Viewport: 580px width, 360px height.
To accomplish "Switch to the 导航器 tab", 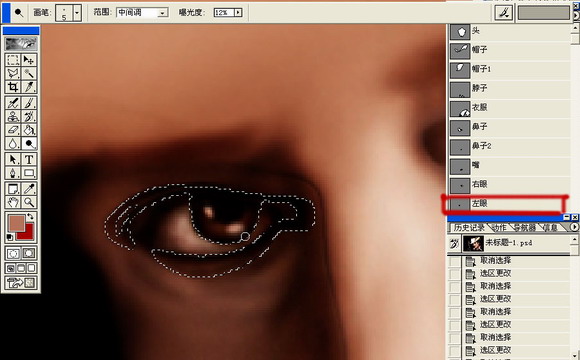I will pos(525,228).
